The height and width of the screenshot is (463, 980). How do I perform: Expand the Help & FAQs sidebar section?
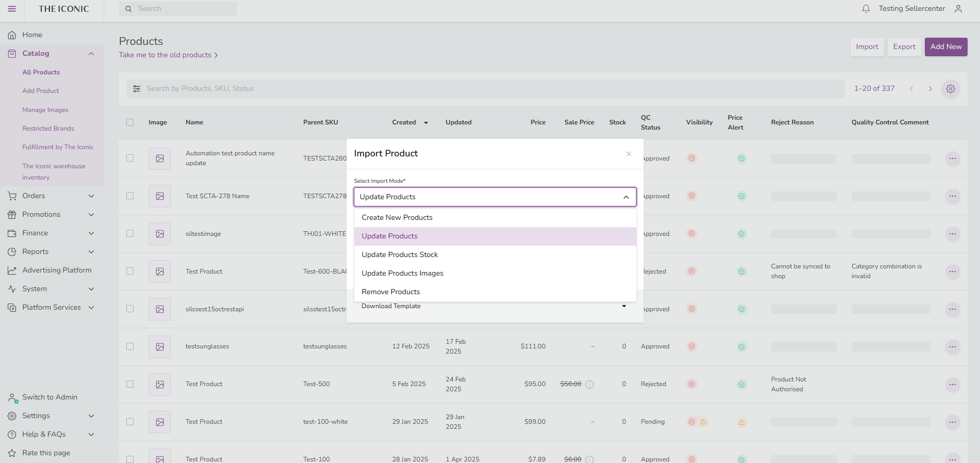pyautogui.click(x=91, y=435)
